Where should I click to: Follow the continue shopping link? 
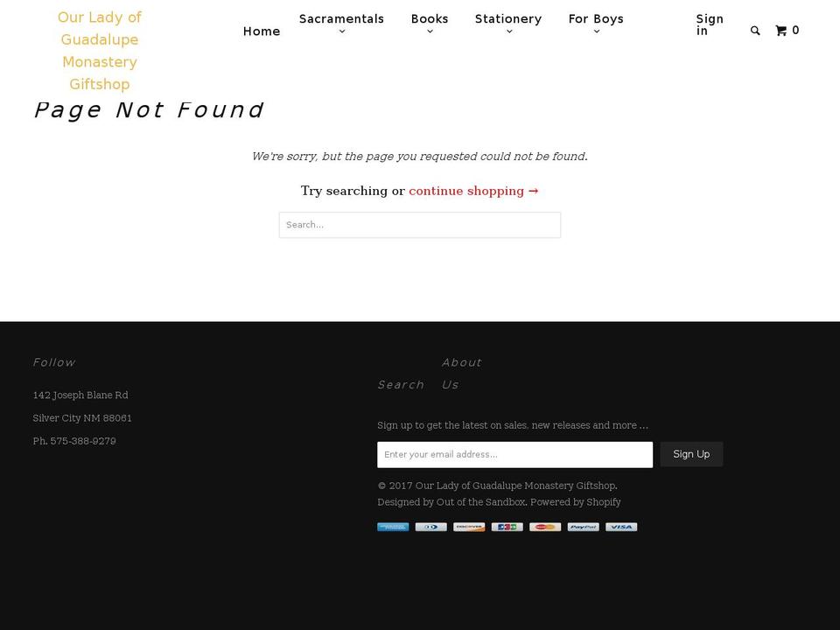tap(473, 191)
